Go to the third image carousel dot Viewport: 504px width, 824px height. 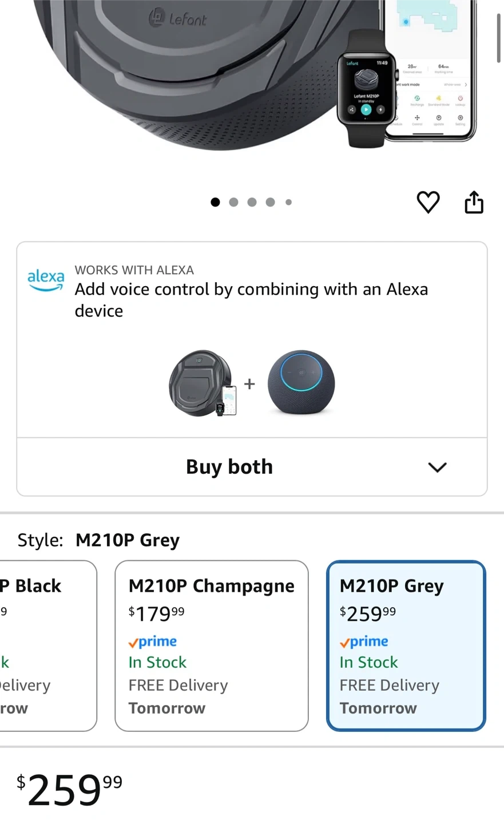point(252,202)
